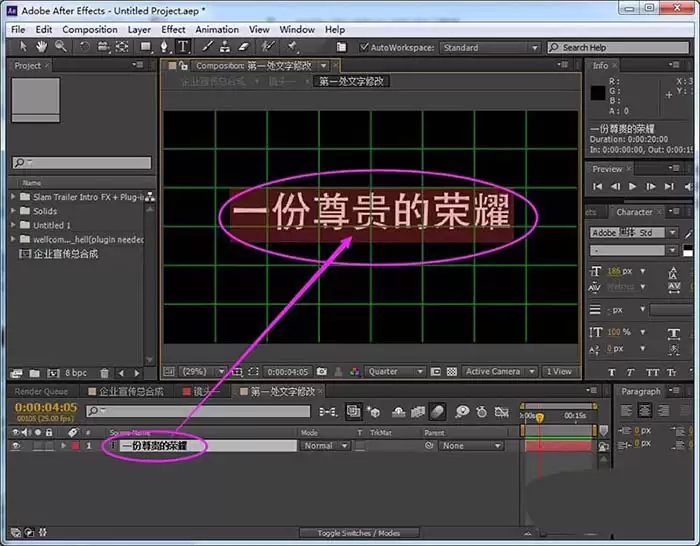
Task: Click the black color swatch in Info panel
Action: click(598, 92)
